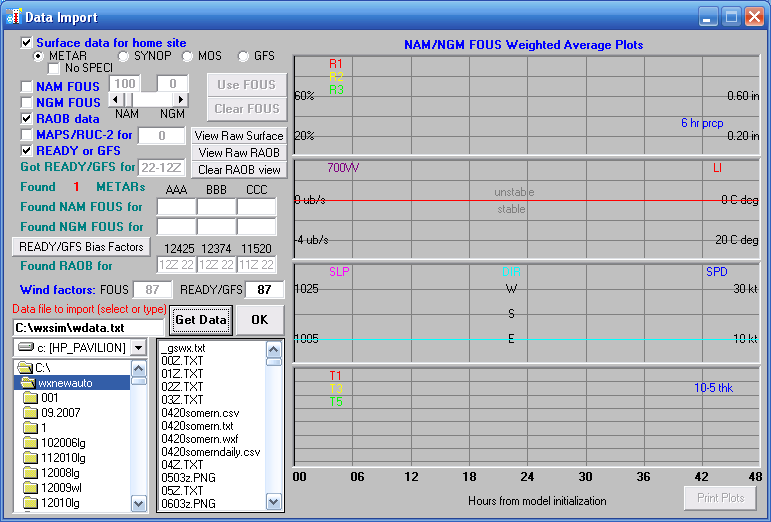
Task: Click the MAPS/RUC-2 hour field
Action: point(162,136)
